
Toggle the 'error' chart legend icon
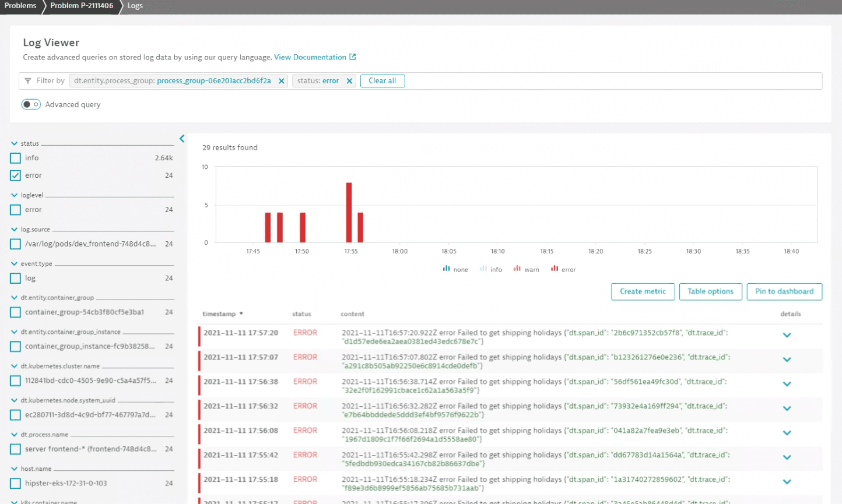coord(554,269)
